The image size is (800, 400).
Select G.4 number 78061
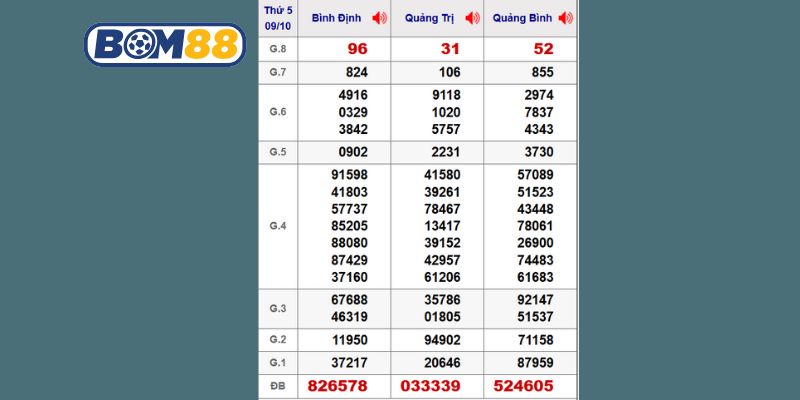535,226
